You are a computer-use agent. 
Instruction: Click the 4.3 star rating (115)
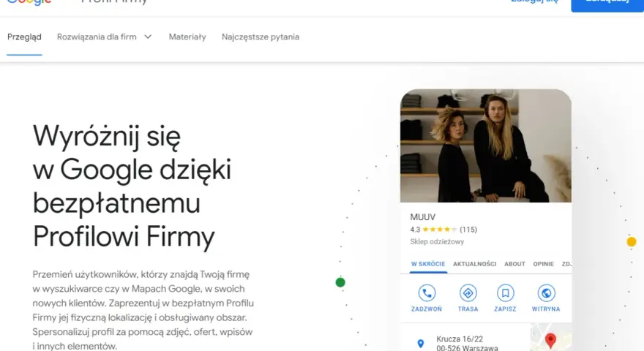[443, 230]
